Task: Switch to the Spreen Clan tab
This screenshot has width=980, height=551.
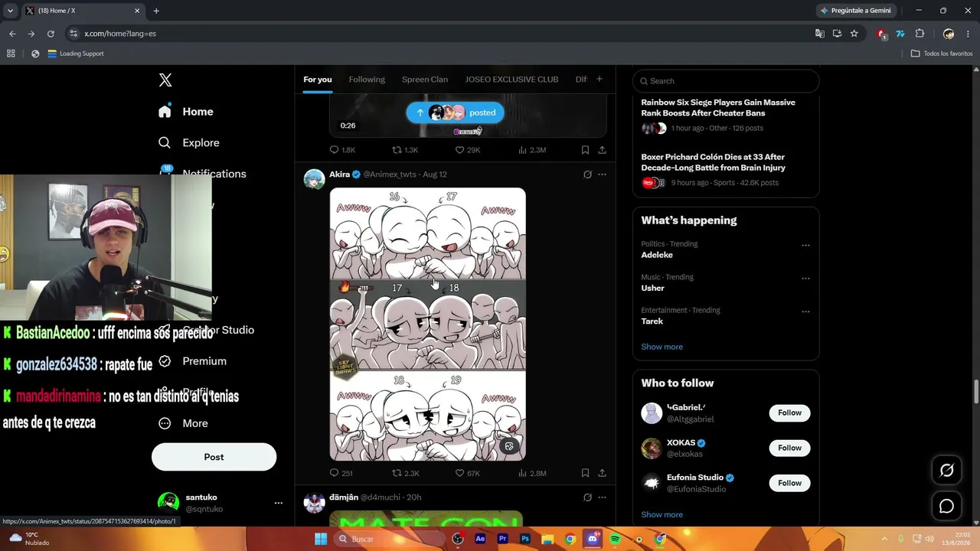Action: click(x=425, y=80)
